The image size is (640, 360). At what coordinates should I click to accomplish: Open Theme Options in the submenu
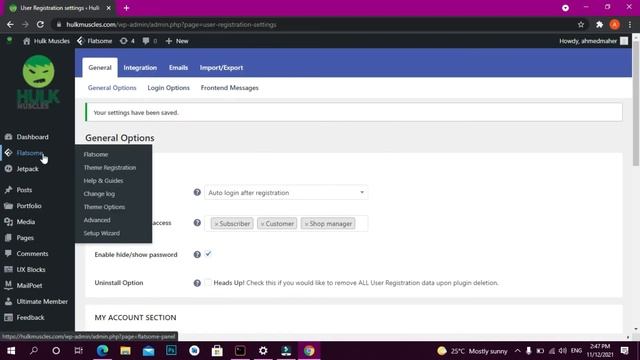104,207
